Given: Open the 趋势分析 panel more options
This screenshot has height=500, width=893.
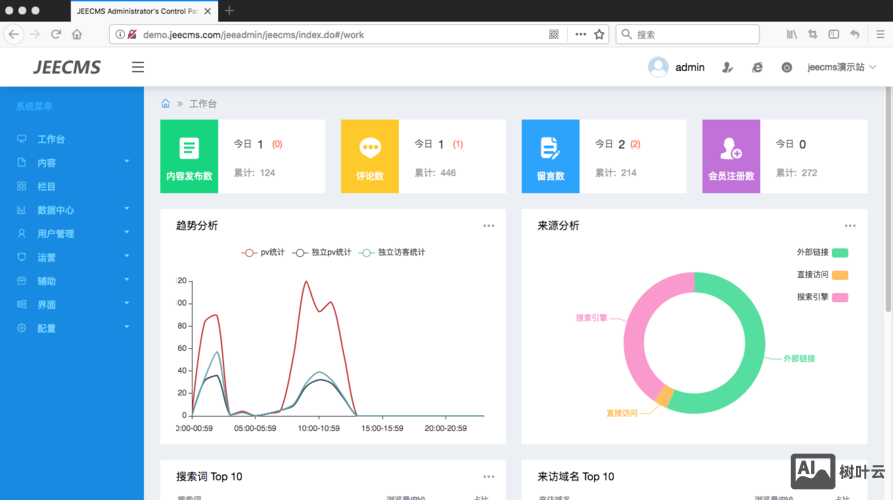Looking at the screenshot, I should (x=489, y=226).
